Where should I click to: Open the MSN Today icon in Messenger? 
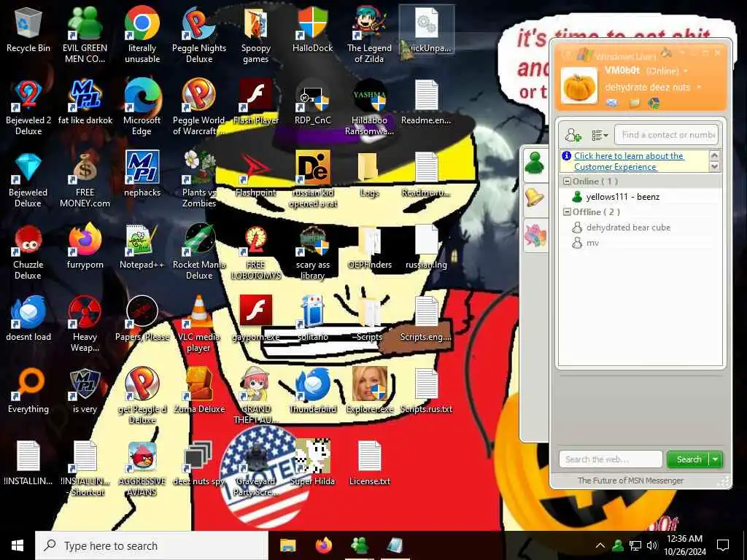[x=654, y=103]
